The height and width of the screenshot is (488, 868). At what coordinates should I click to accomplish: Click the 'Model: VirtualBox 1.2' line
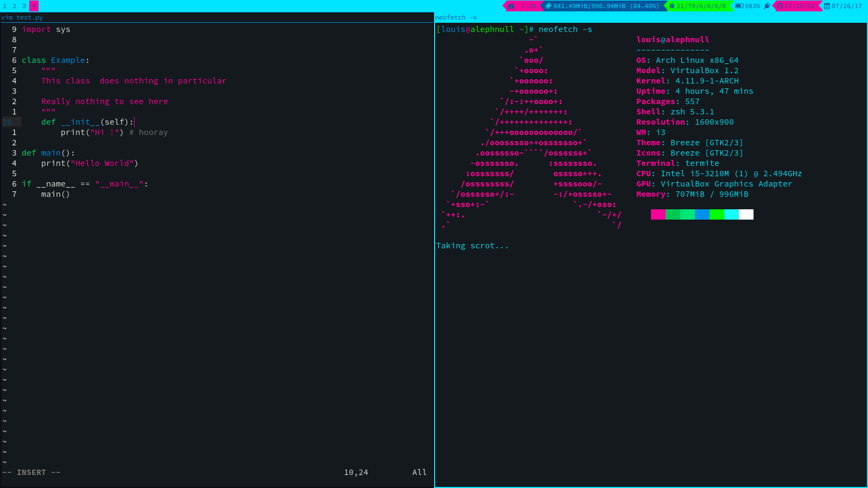687,70
